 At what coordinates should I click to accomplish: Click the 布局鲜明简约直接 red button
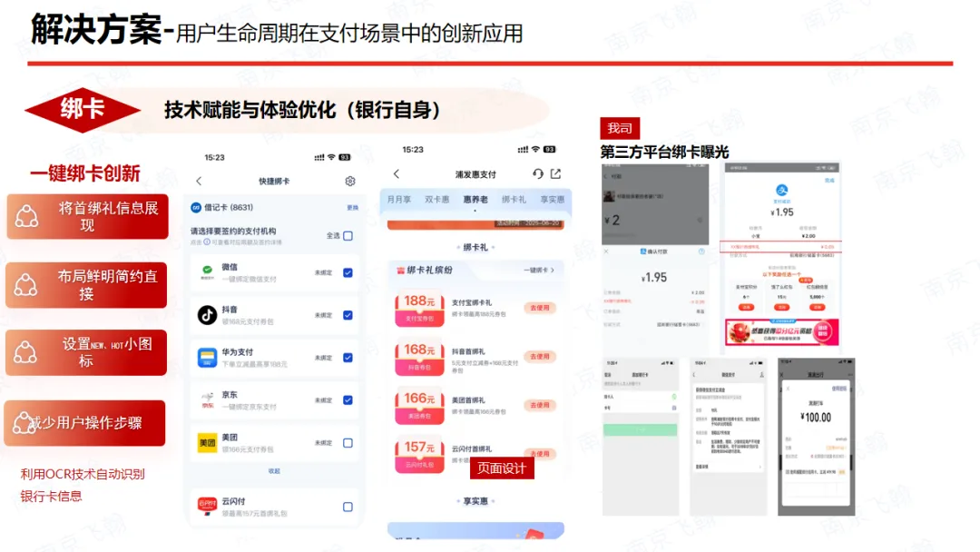pyautogui.click(x=86, y=285)
